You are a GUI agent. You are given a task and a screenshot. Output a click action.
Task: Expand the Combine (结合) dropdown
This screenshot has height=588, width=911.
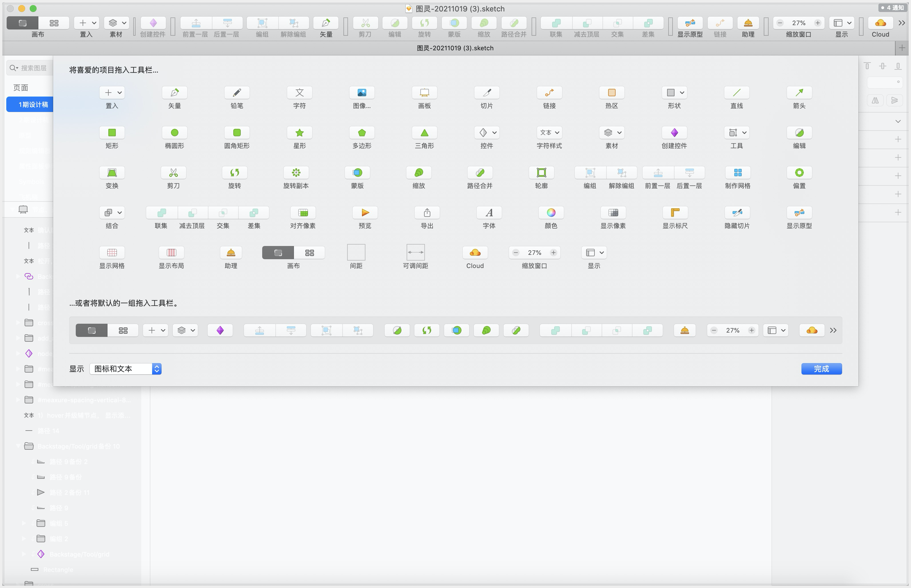(112, 213)
